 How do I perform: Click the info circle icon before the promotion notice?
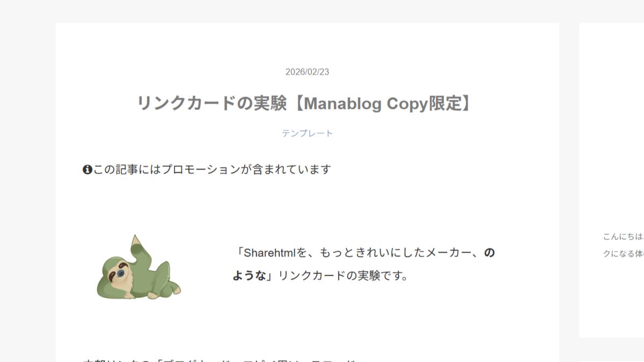pos(87,170)
